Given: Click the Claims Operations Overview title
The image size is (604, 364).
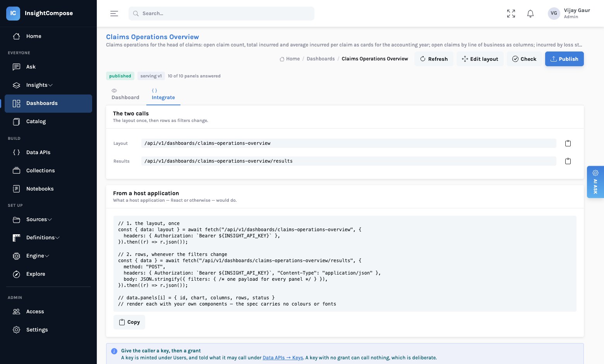Looking at the screenshot, I should pos(153,37).
